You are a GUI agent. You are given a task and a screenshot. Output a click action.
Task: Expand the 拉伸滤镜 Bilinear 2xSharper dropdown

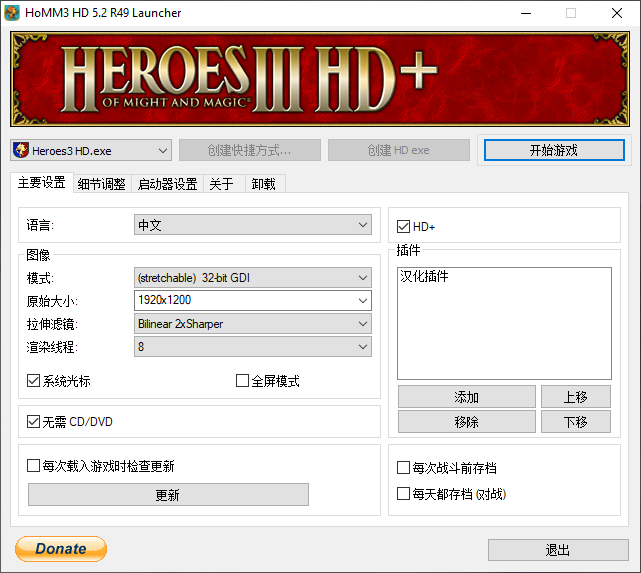point(253,324)
